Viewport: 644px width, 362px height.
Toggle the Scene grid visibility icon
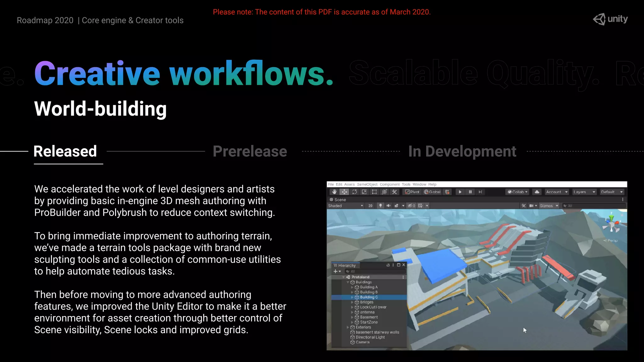coord(420,206)
